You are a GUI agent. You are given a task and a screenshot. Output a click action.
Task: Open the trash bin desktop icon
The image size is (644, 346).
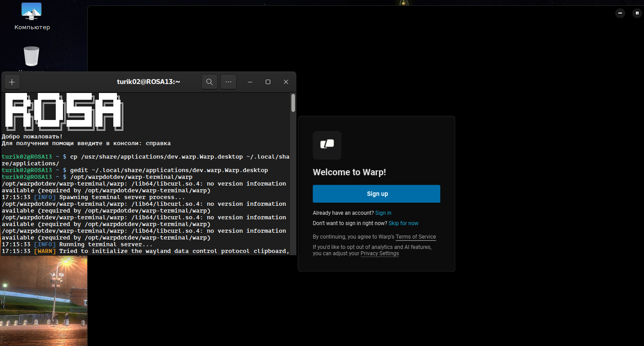coord(31,57)
